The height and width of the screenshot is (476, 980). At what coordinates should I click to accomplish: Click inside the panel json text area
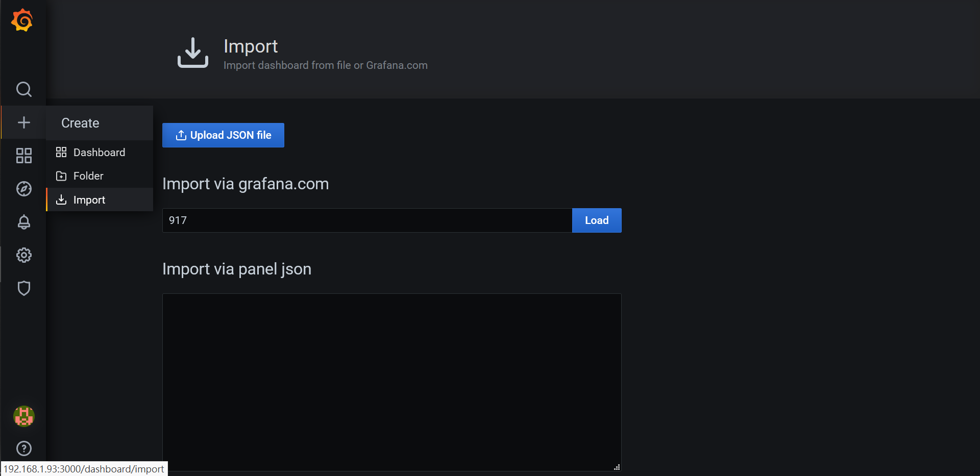(391, 382)
